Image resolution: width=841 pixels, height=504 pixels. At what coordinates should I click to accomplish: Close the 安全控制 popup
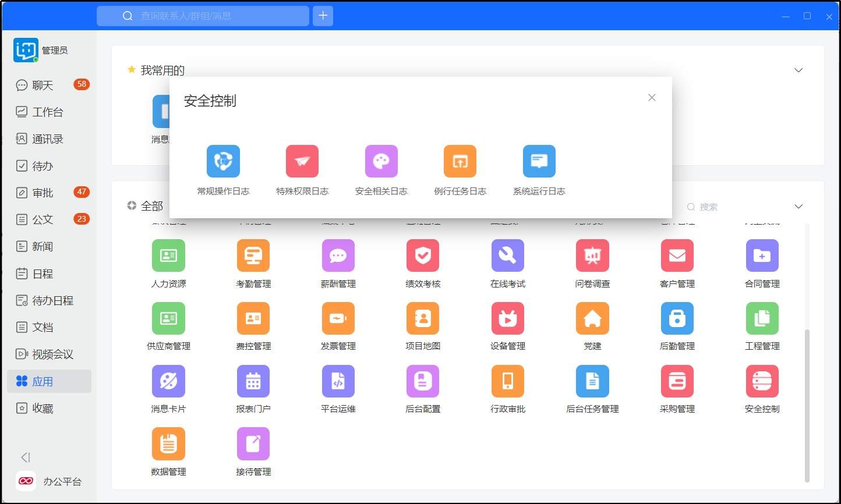click(x=652, y=98)
